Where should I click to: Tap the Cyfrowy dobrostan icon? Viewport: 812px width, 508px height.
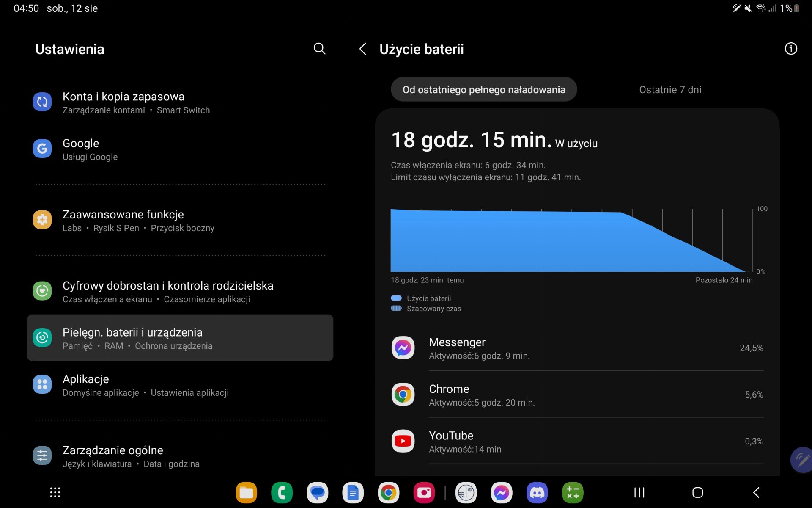click(x=42, y=291)
